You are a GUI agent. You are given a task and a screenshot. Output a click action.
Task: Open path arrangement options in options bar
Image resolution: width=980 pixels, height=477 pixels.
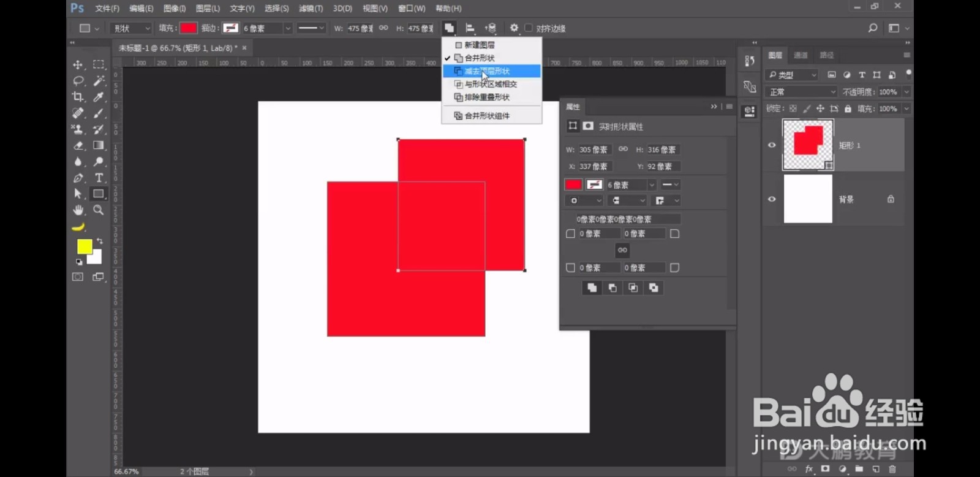(x=491, y=28)
